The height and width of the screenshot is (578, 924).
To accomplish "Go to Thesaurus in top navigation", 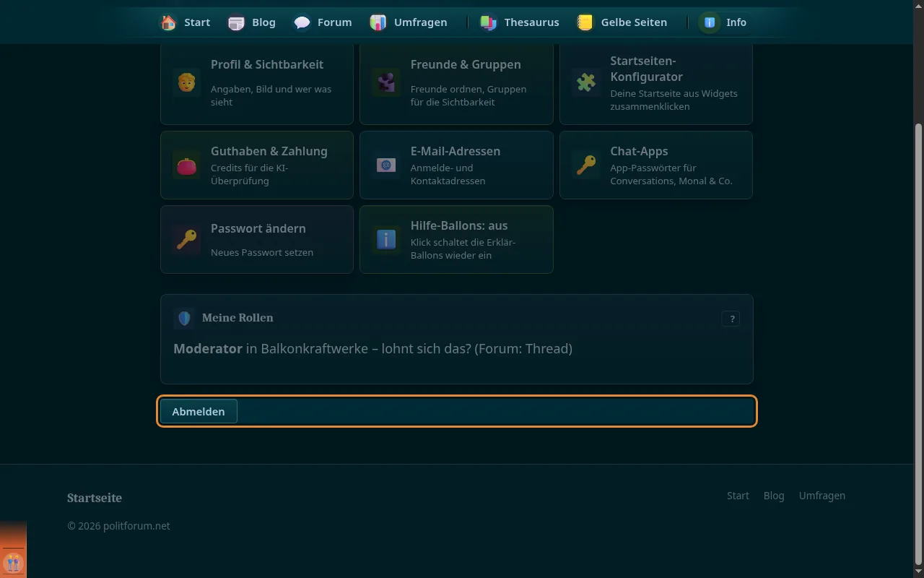I will [520, 22].
